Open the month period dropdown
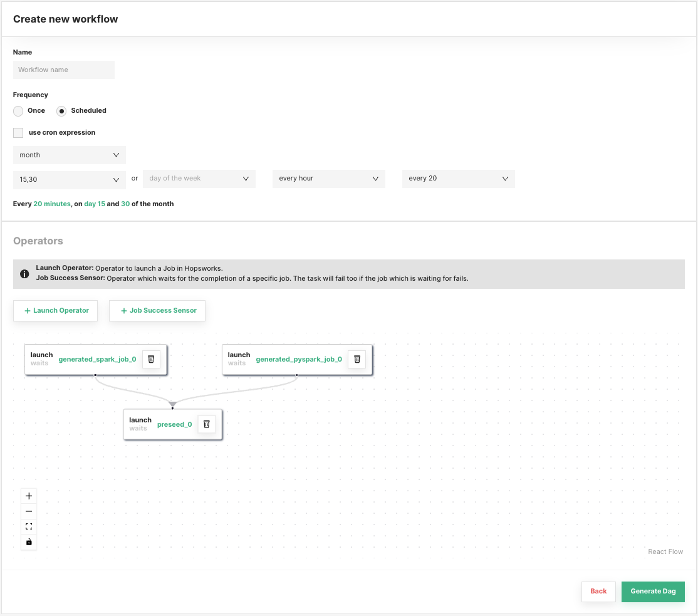This screenshot has width=698, height=616. 69,155
